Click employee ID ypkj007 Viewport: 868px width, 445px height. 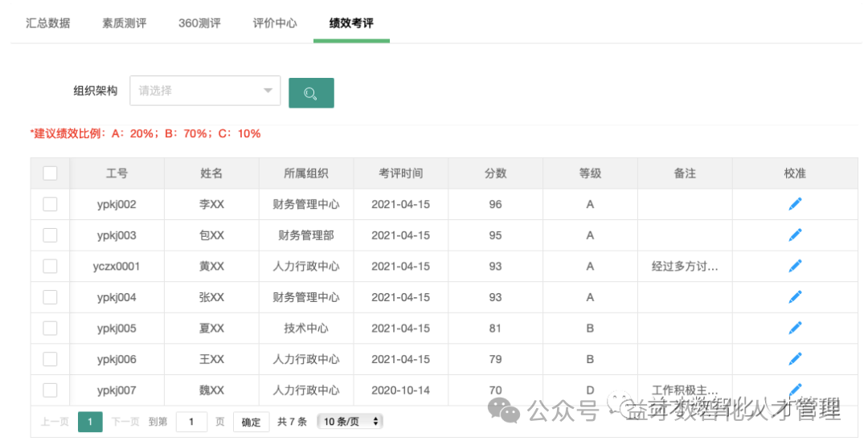click(117, 390)
